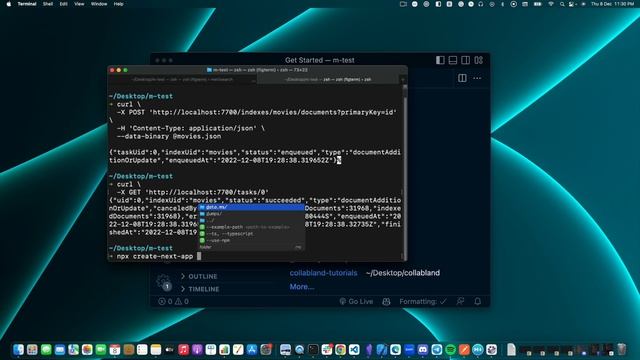Click the headphones icon in the menu bar
Image resolution: width=640 pixels, height=360 pixels.
pyautogui.click(x=481, y=4)
